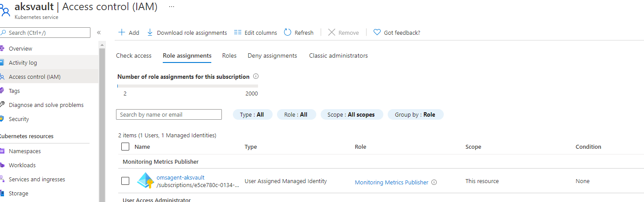Click the Security shield icon
The height and width of the screenshot is (202, 644).
(2, 119)
